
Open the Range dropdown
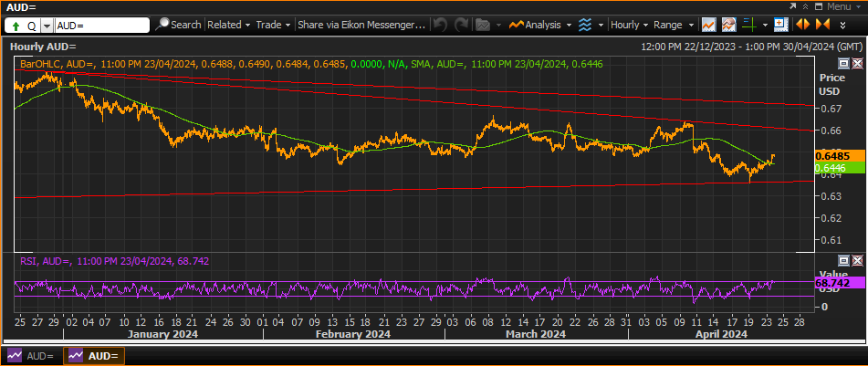tap(674, 25)
